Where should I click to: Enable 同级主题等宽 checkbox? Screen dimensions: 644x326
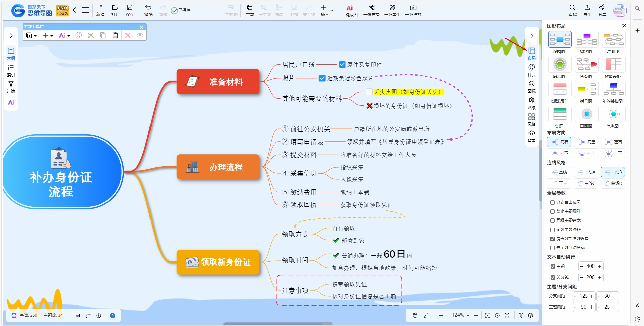click(552, 220)
